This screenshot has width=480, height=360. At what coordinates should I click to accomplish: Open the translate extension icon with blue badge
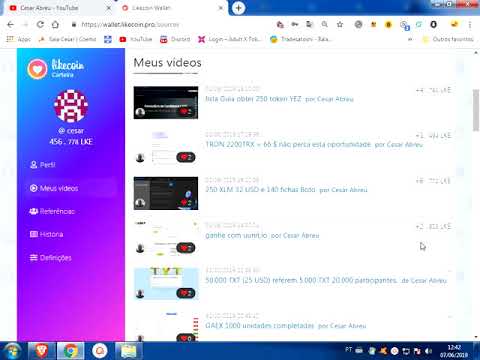pos(404,25)
